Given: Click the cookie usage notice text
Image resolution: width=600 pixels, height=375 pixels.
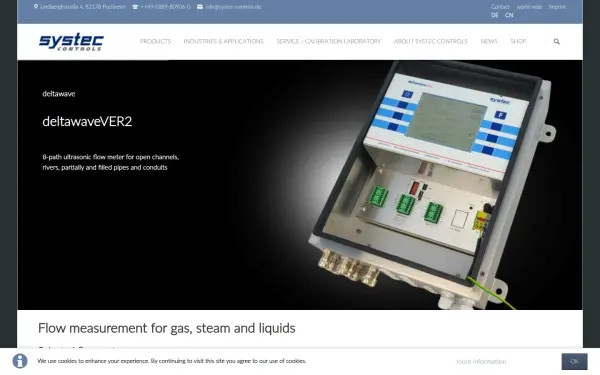Looking at the screenshot, I should 171,361.
